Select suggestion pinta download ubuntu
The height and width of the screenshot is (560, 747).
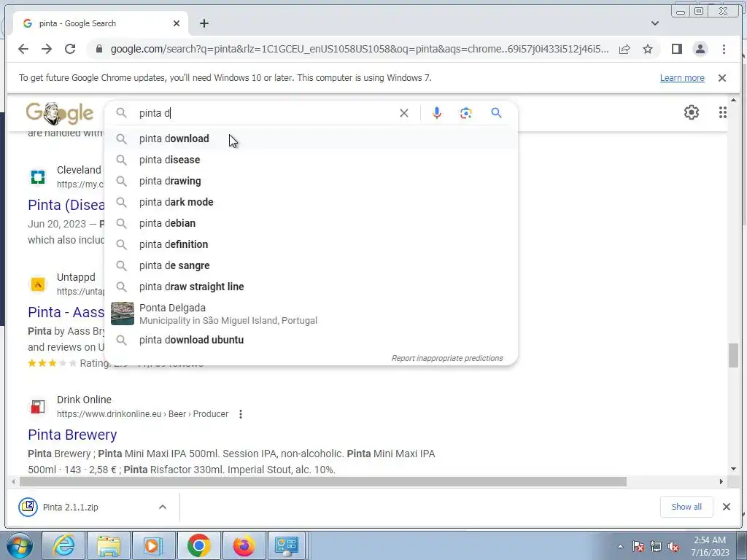pos(311,340)
